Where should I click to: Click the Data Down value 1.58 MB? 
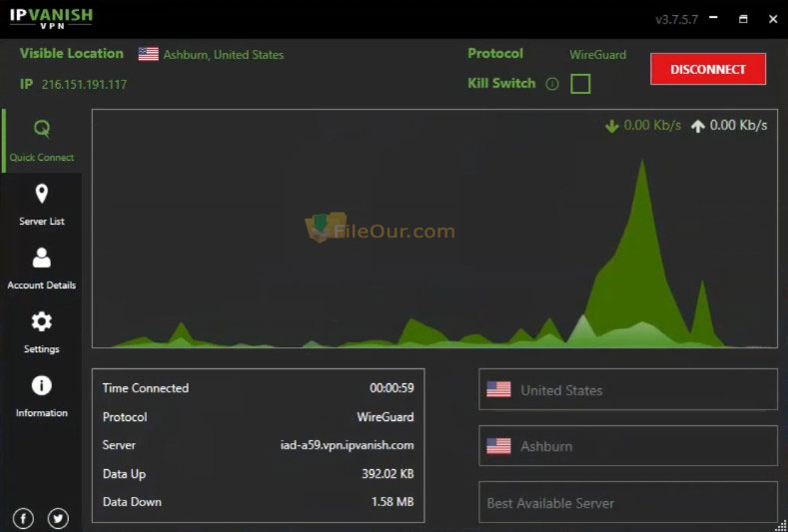393,502
